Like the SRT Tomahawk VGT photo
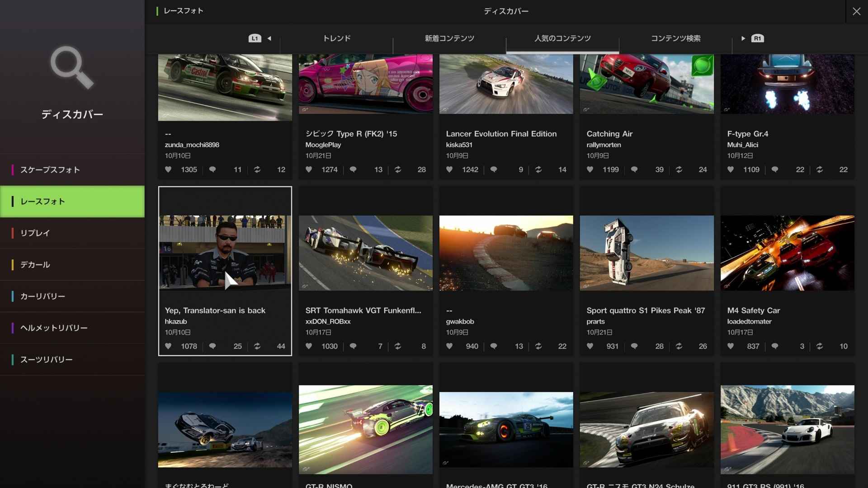Screen dimensions: 868x488 (309, 346)
